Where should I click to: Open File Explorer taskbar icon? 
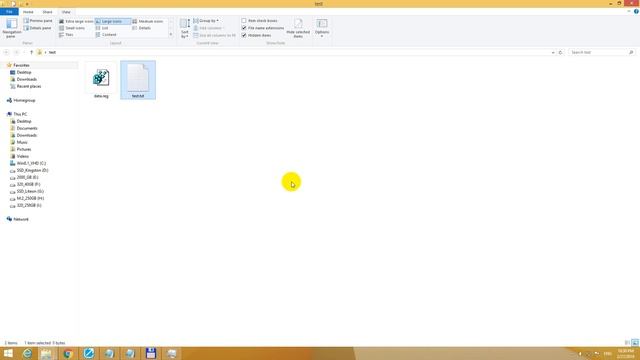pos(47,353)
